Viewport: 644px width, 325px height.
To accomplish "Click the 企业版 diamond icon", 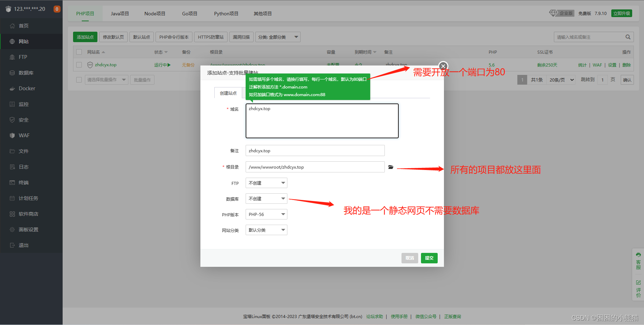I will [553, 13].
